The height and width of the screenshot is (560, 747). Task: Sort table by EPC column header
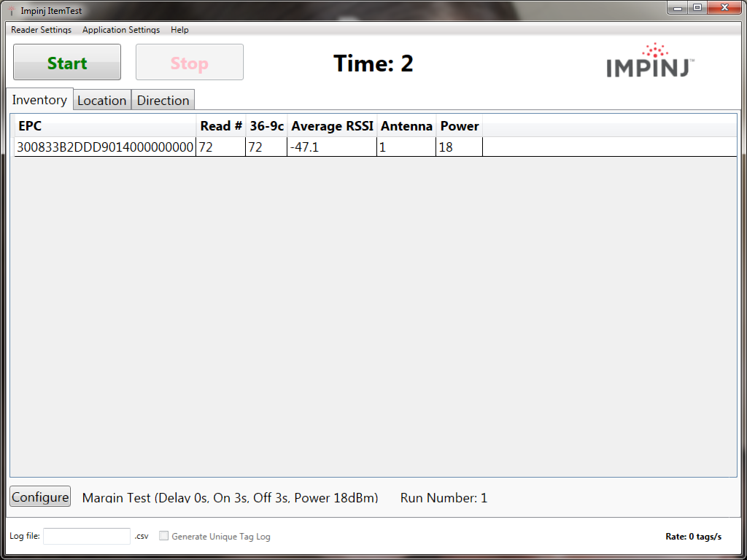tap(105, 126)
